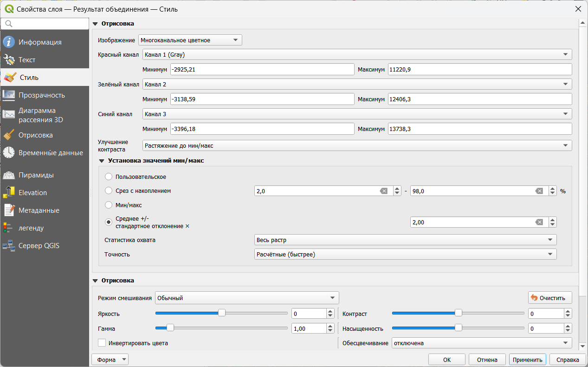The image size is (588, 367).
Task: Click the Применить button
Action: (x=527, y=360)
